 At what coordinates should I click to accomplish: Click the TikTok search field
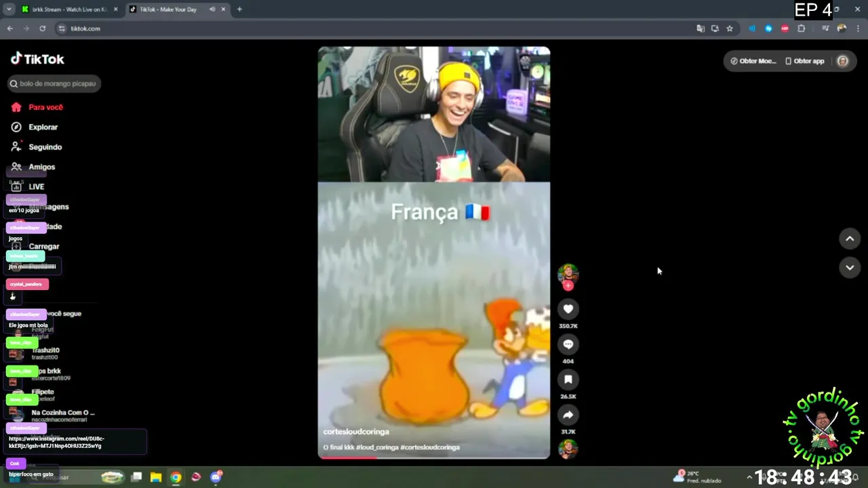tap(54, 83)
